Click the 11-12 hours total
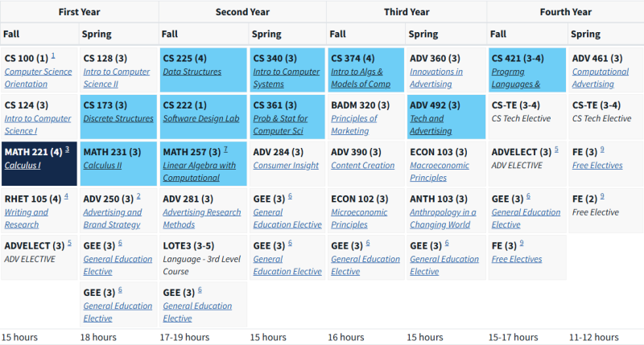This screenshot has width=644, height=345. 593,337
